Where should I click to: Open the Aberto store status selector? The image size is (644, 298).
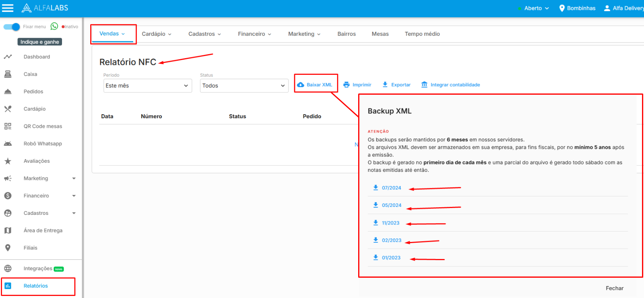[x=535, y=8]
